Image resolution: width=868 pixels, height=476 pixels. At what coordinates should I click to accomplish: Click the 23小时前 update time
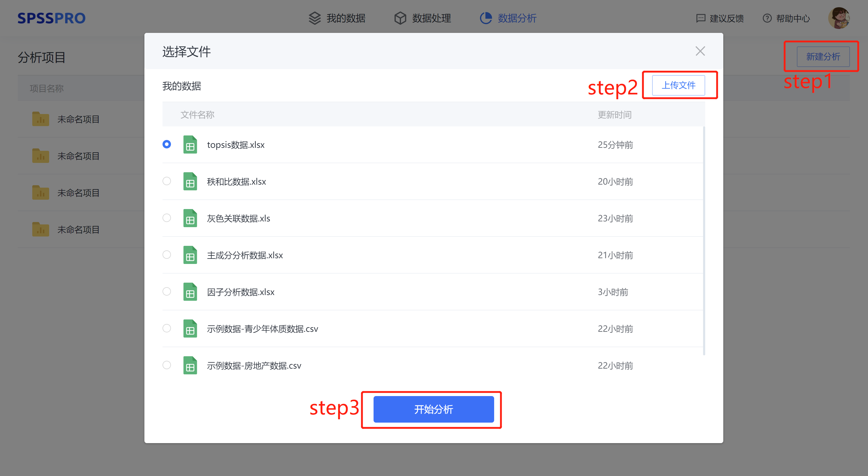click(x=615, y=218)
